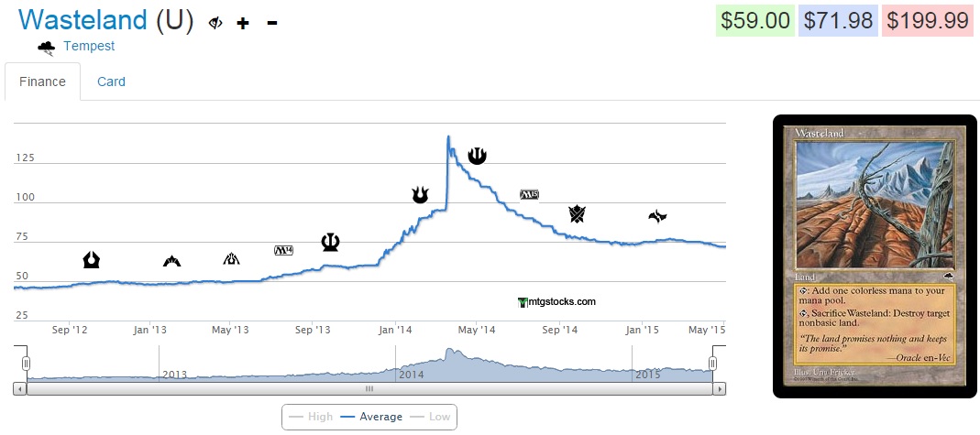Screen dimensions: 980x435
Task: Click the eye watch icon beside Wasteland title
Action: pos(215,22)
